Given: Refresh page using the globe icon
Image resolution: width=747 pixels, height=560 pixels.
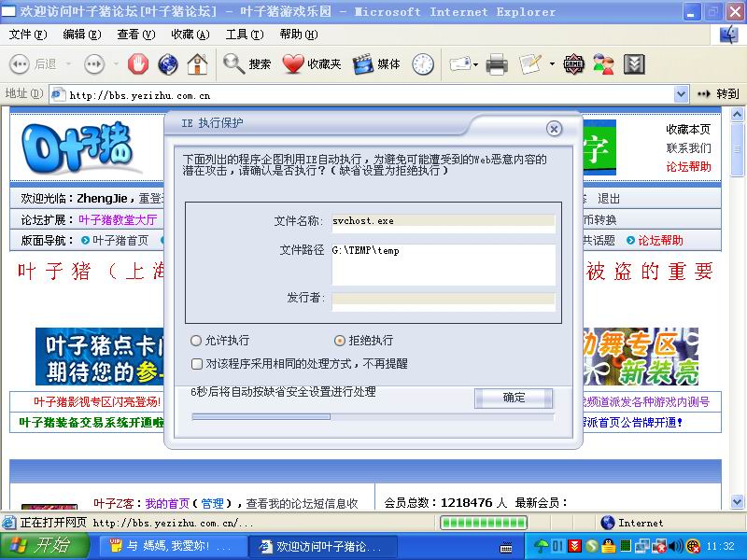Looking at the screenshot, I should (168, 63).
